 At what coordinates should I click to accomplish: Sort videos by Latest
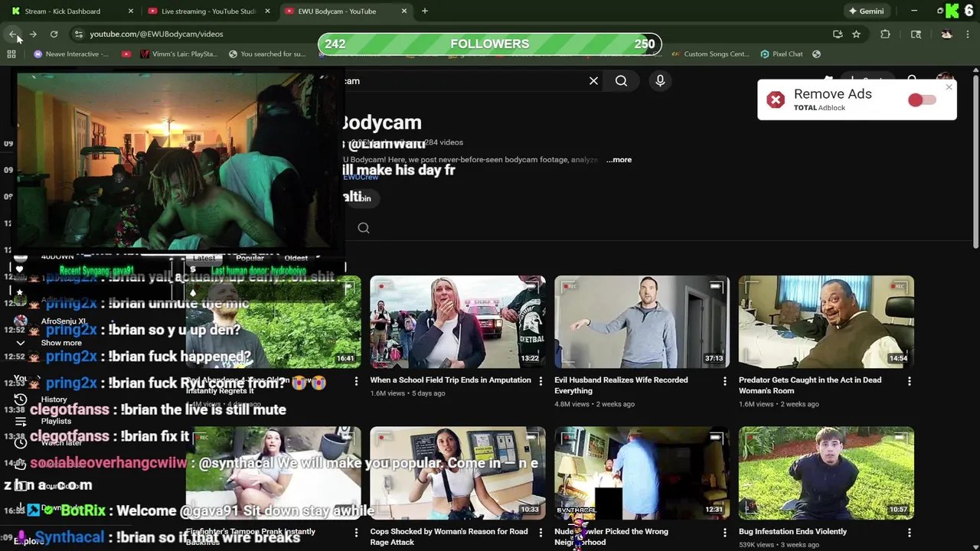click(x=204, y=258)
